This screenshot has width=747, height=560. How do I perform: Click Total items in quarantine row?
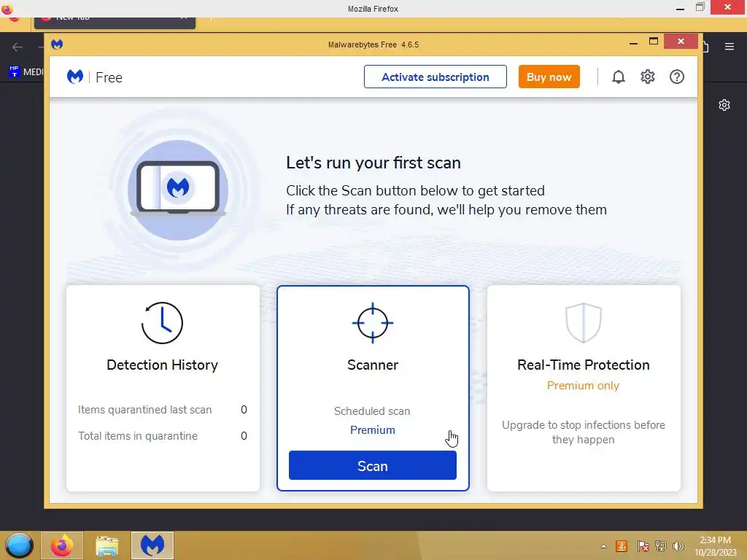[x=163, y=436]
